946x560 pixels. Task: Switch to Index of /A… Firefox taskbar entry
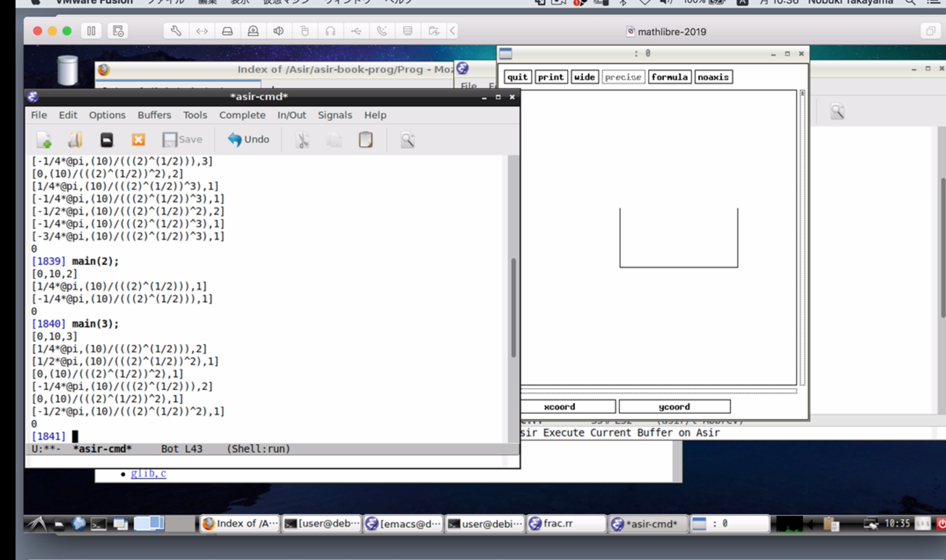point(240,524)
